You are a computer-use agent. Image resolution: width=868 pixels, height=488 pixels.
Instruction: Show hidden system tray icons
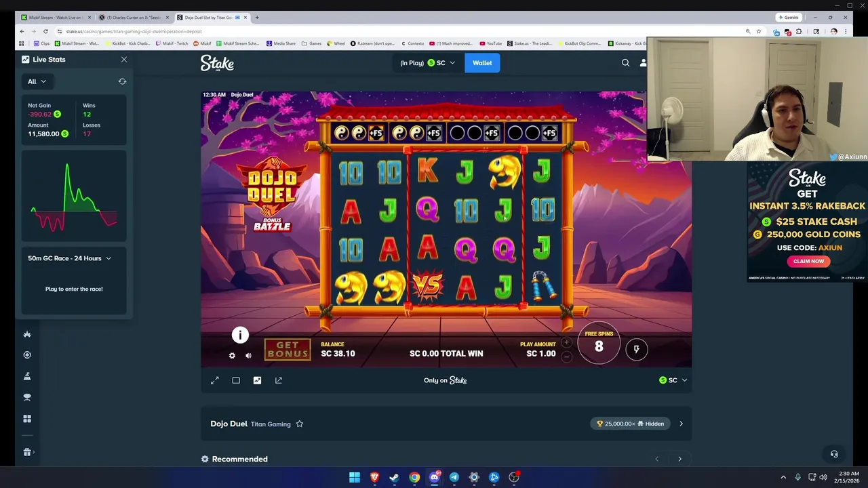[x=783, y=477]
